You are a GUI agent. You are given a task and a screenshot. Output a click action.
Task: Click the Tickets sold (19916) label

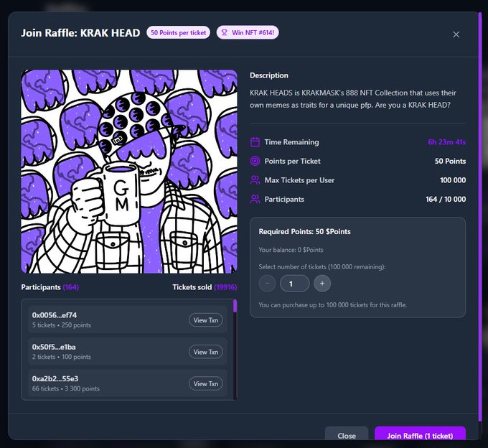pos(205,287)
